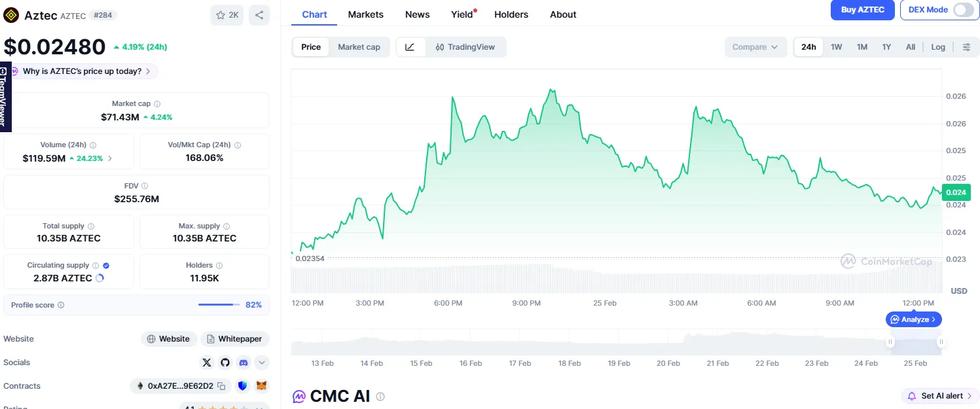
Task: Copy the contract address icon
Action: [222, 386]
